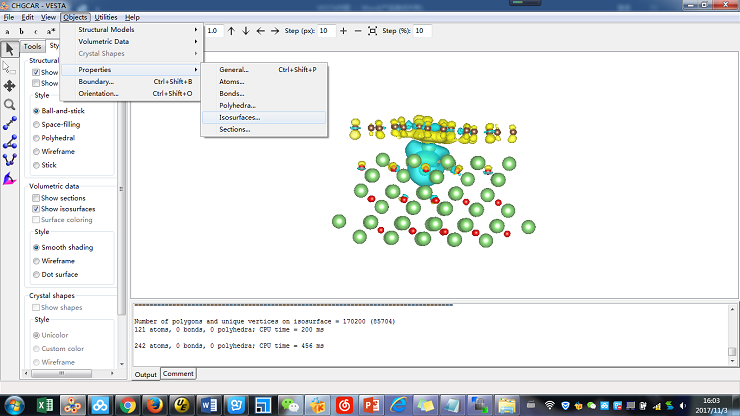Click the fit-to-screen icon in toolbar

coord(373,31)
